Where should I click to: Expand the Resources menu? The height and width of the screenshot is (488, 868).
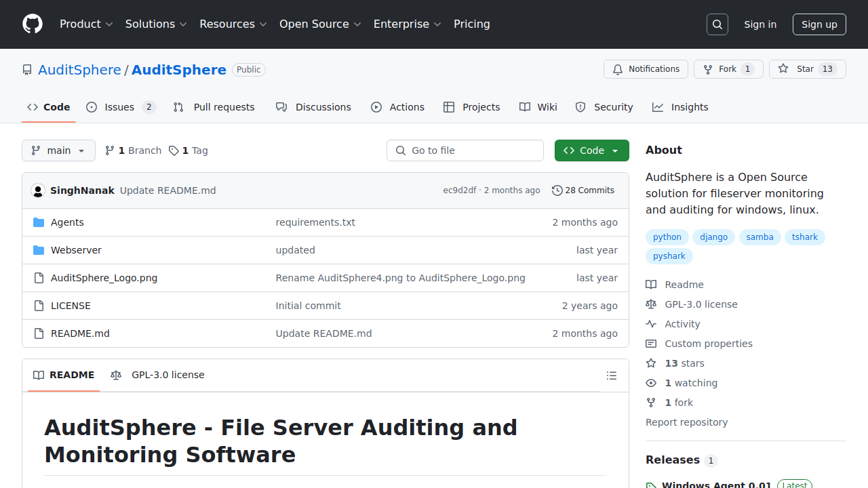pos(233,24)
